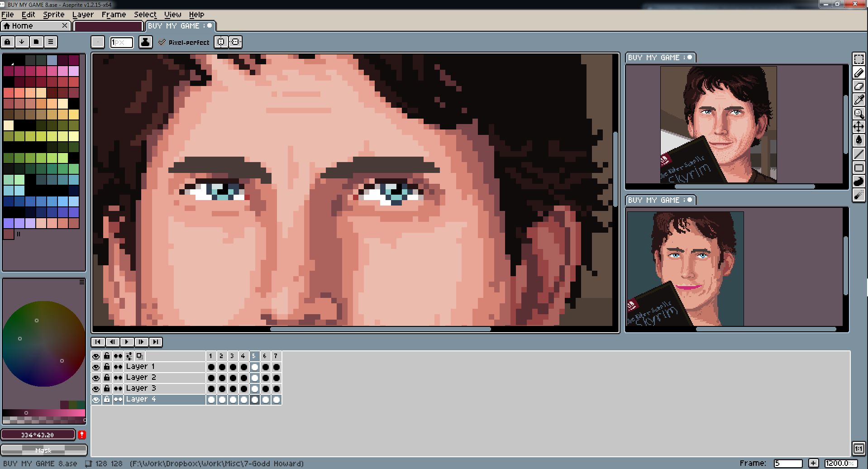Select the Eyedropper tool

click(x=858, y=100)
